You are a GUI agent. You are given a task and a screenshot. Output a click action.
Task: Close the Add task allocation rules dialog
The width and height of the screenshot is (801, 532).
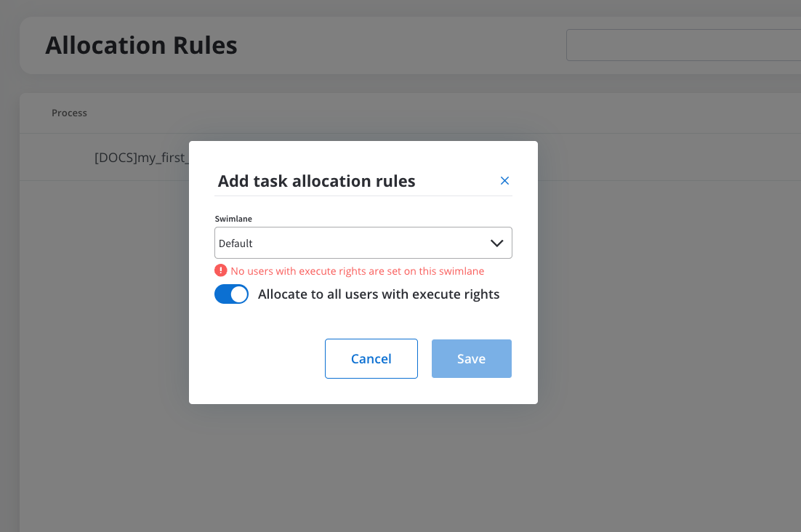[504, 181]
